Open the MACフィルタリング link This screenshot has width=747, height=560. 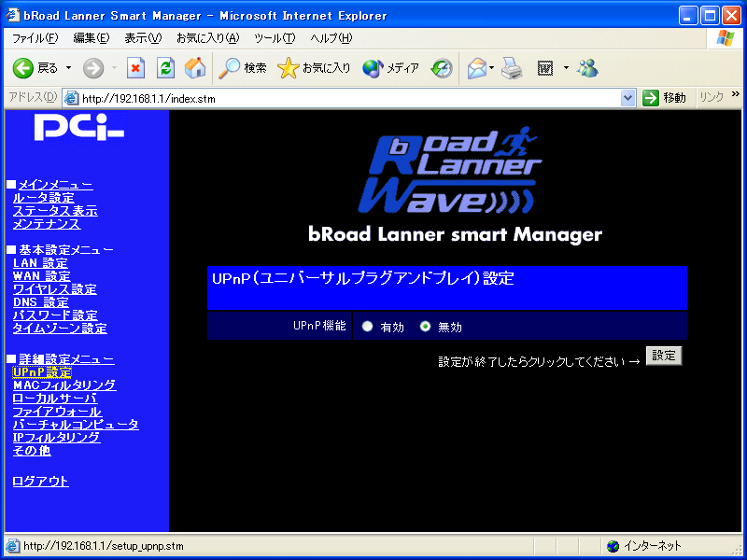tap(64, 385)
